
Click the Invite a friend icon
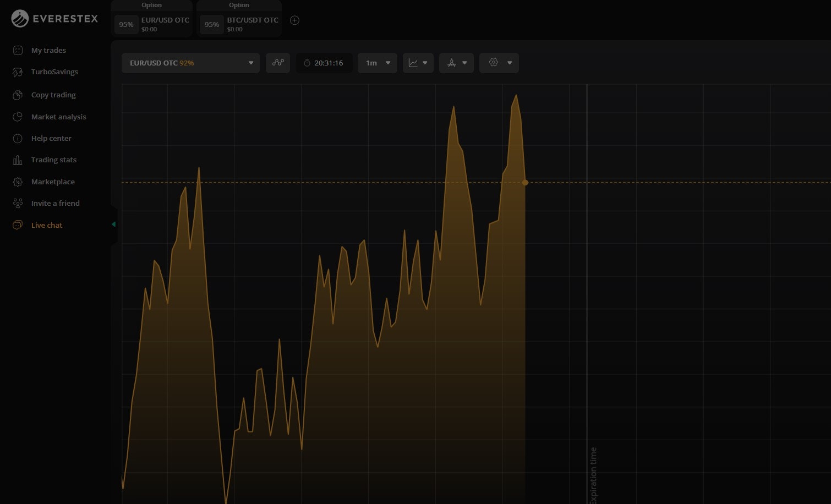pos(18,203)
